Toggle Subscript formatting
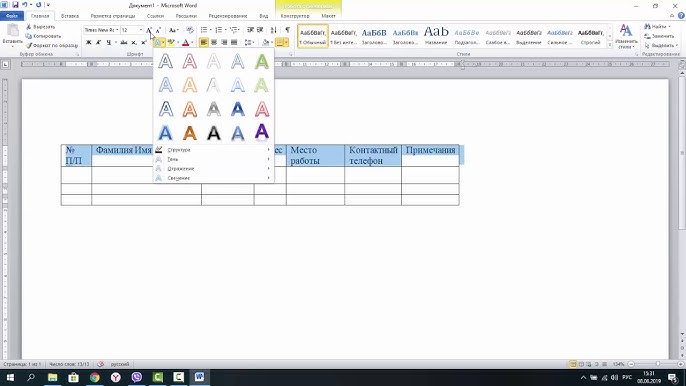The image size is (686, 386). (134, 42)
